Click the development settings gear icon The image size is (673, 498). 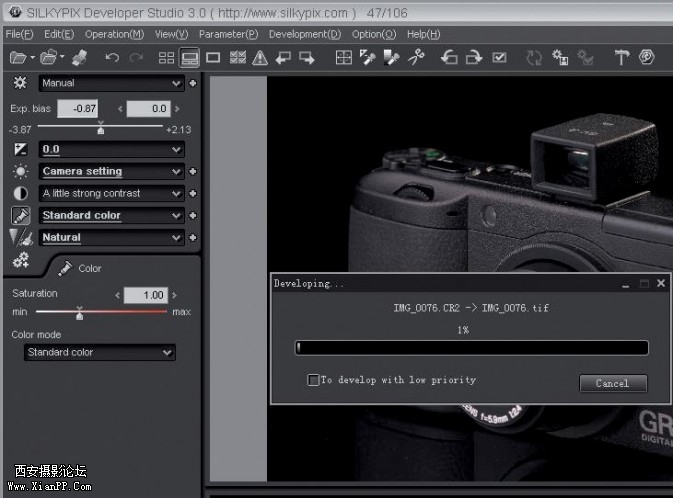coord(560,58)
